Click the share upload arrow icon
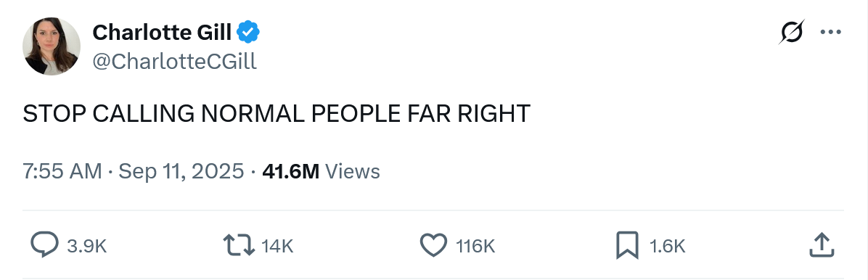Screen dimensions: 868x280 822,245
